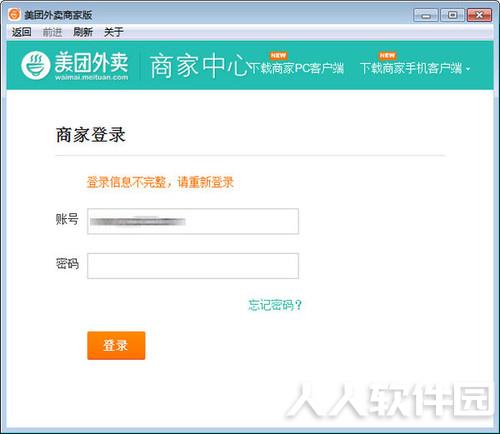Click the 商家中心 header title
Screen dimensions: 500x434
click(199, 66)
